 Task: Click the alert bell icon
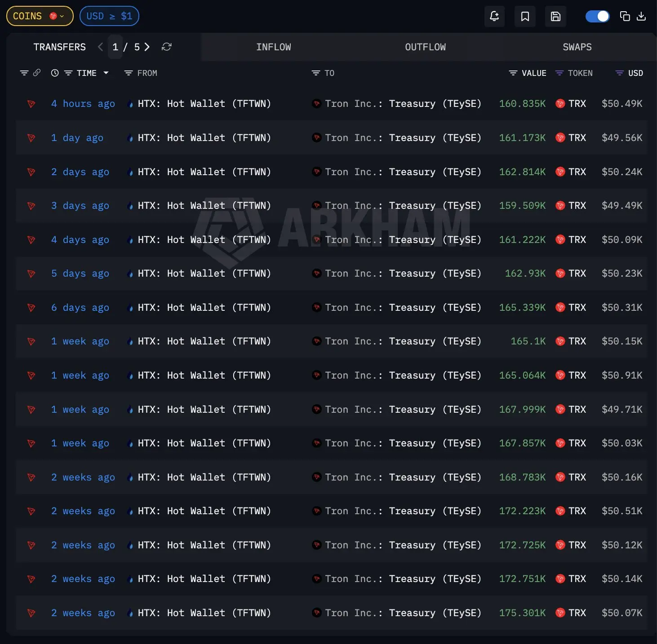(494, 17)
